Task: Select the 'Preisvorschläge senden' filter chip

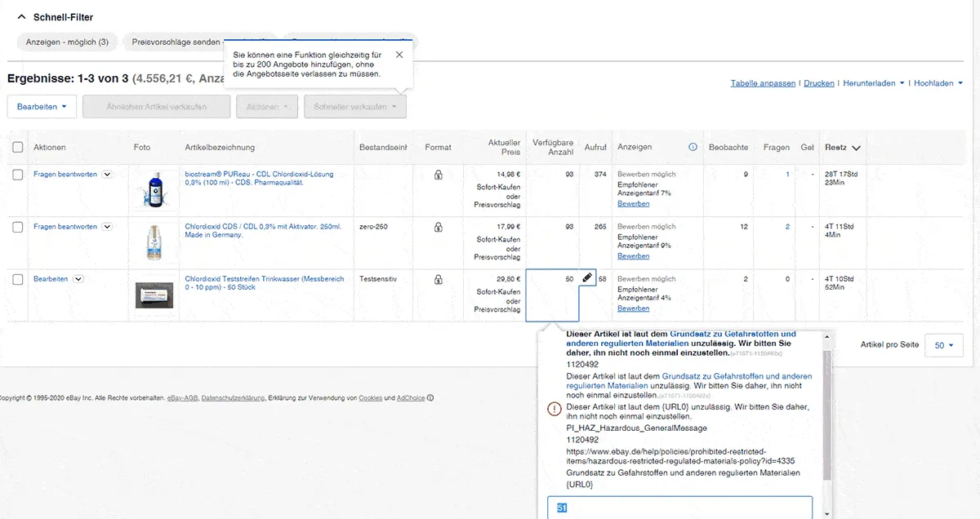Action: [176, 42]
